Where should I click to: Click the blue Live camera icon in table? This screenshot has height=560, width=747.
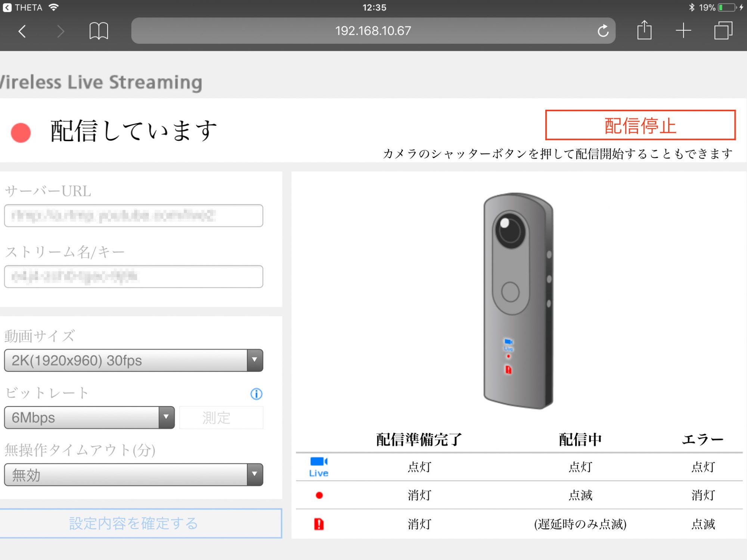click(x=319, y=467)
